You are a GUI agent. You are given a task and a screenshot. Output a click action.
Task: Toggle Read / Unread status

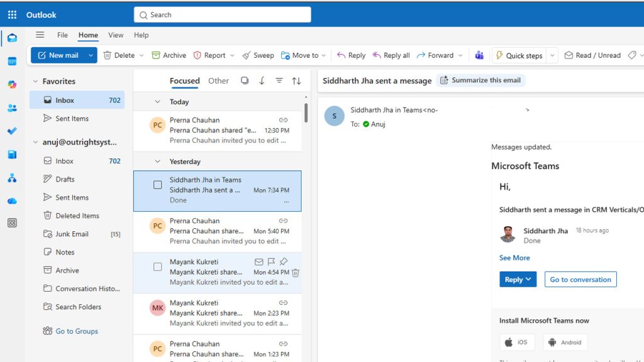[x=592, y=55]
